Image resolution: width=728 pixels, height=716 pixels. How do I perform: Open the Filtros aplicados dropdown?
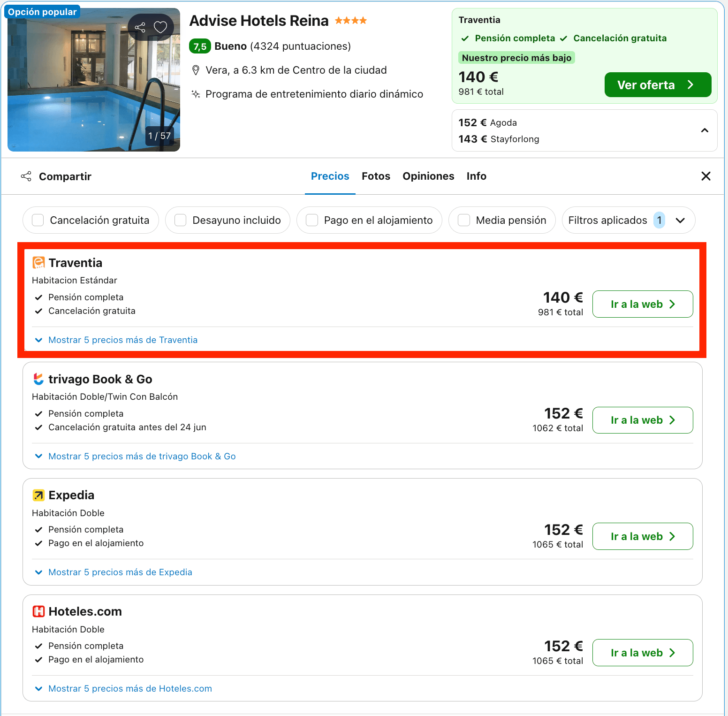628,220
